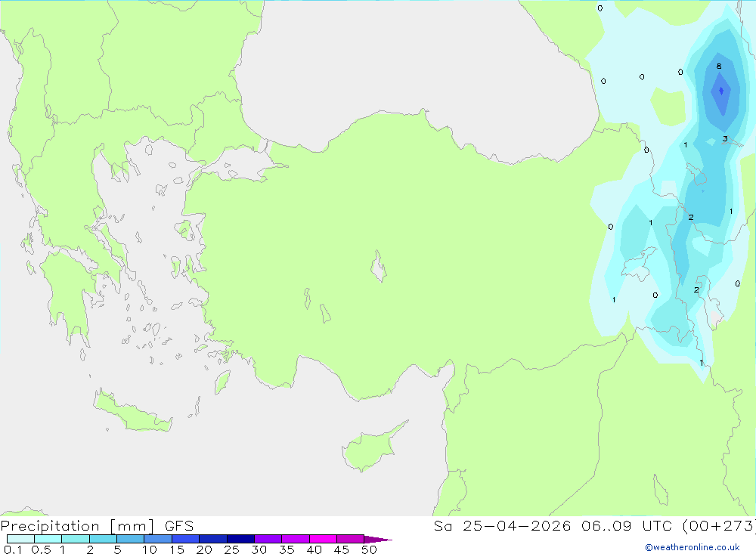Select the date text 'Sa 25-04-2026'

(502, 526)
